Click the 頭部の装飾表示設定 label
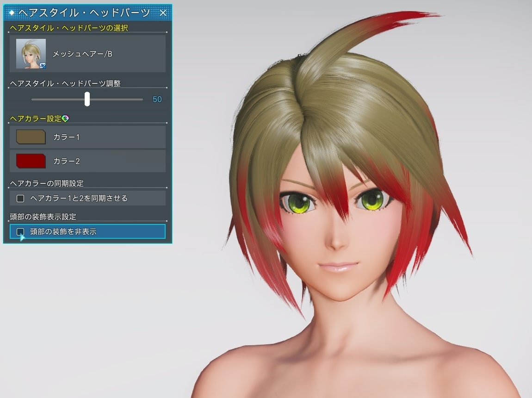 43,217
